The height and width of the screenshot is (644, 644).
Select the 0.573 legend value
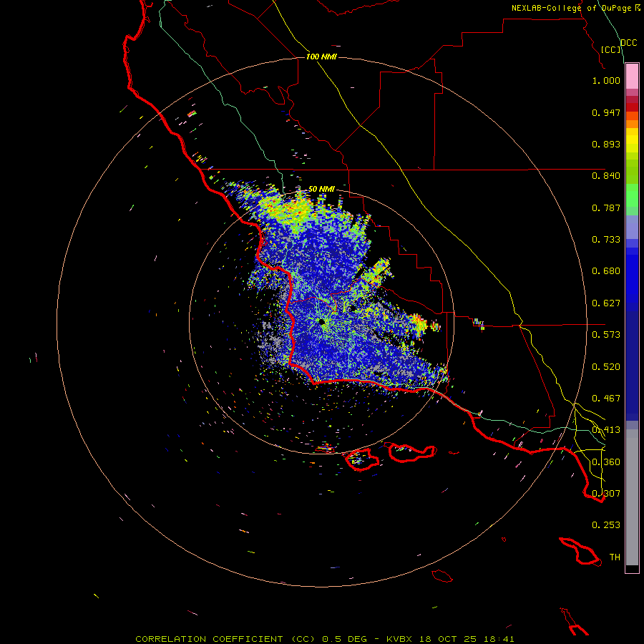pos(606,335)
